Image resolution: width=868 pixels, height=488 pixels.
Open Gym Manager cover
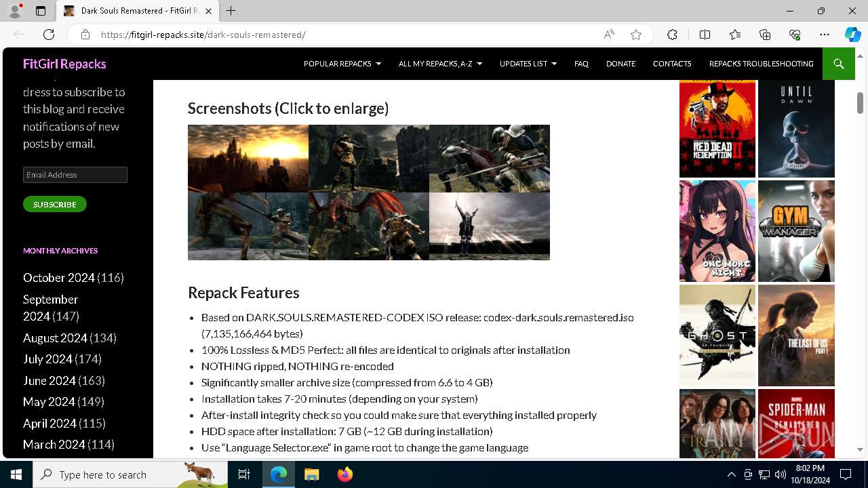(796, 231)
